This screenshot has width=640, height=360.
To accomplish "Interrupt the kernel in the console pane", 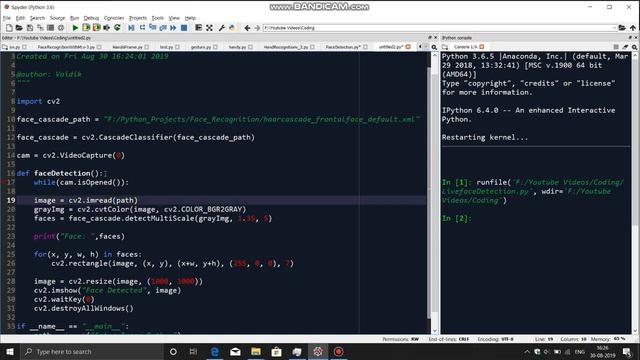I will point(616,47).
